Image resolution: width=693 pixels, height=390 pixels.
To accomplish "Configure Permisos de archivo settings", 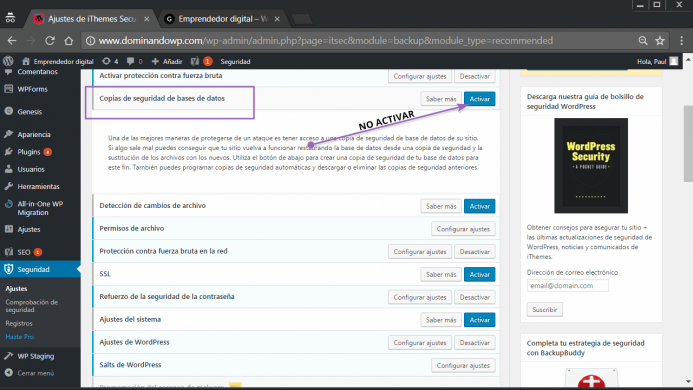I will coord(463,229).
